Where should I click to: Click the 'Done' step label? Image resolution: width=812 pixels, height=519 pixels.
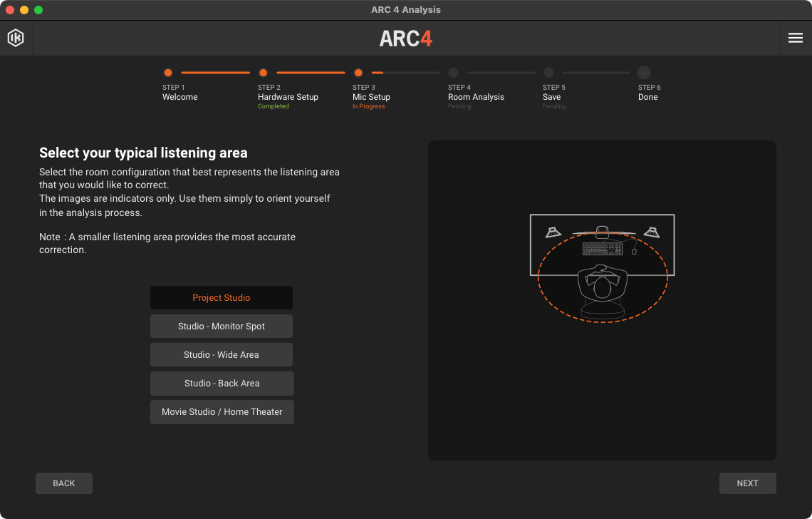[x=648, y=97]
